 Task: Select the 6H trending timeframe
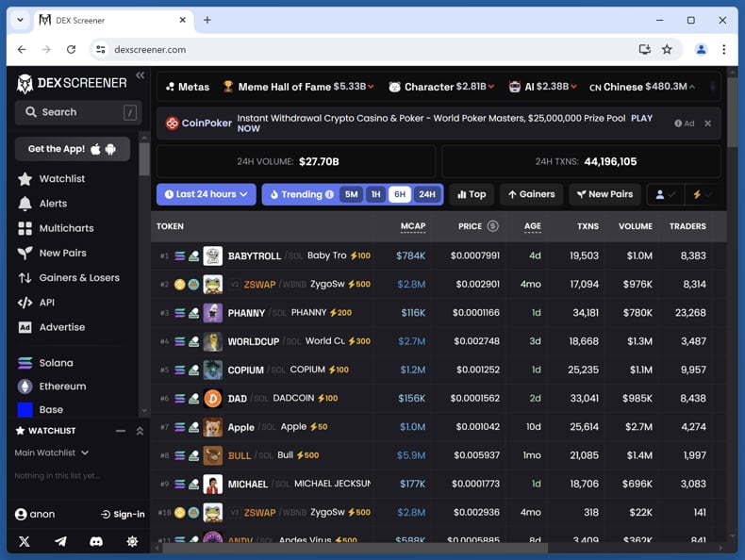(400, 194)
